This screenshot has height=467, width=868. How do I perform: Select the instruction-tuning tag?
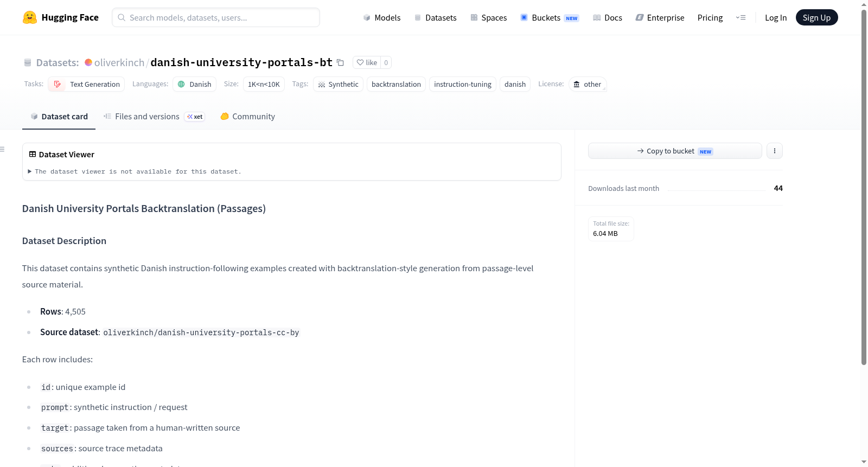[463, 84]
